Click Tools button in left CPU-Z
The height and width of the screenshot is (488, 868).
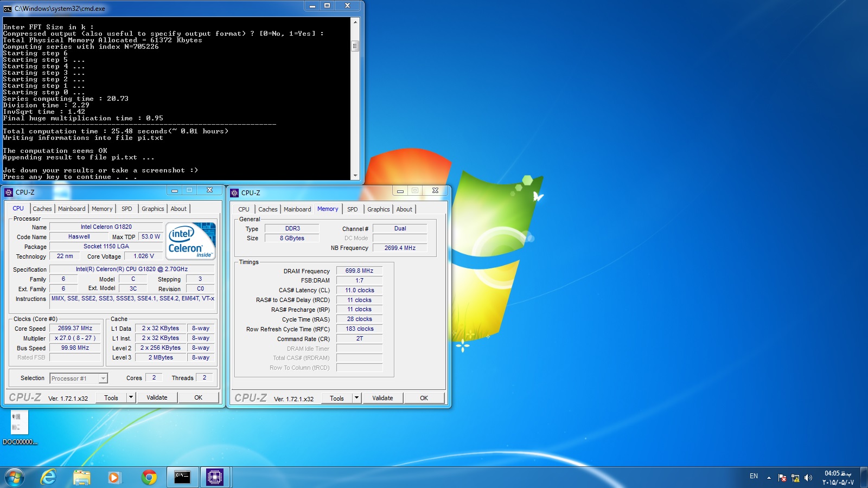[111, 397]
